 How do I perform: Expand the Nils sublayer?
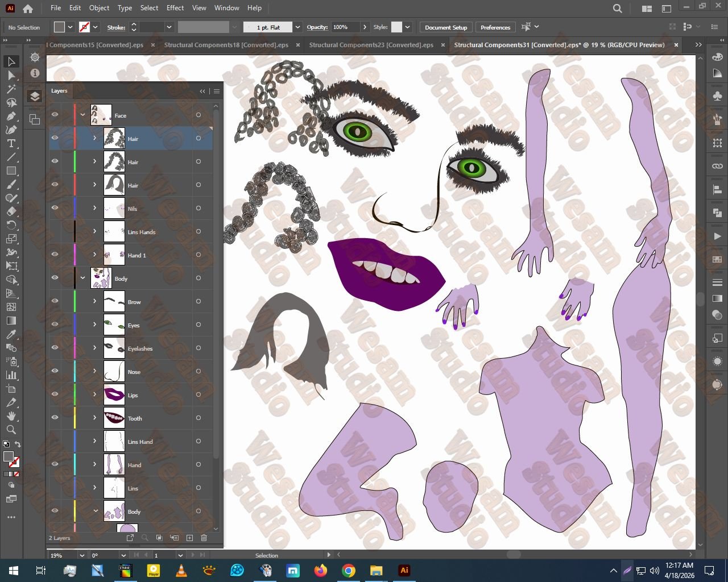pos(95,208)
